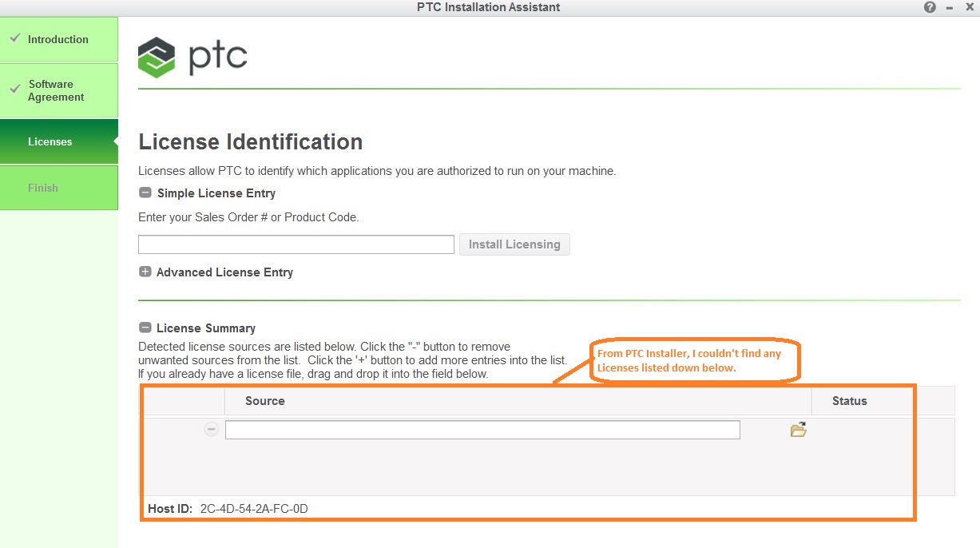Browse for license file with folder icon

(x=798, y=430)
